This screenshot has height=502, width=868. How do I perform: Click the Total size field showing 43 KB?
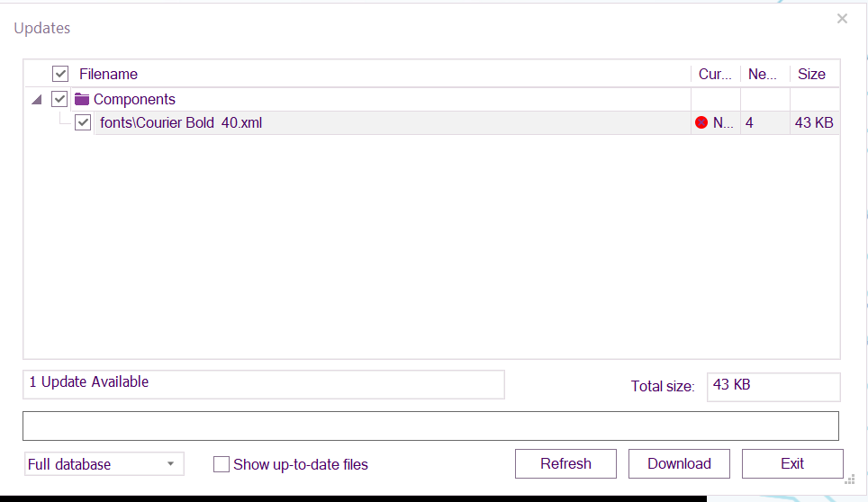tap(773, 385)
